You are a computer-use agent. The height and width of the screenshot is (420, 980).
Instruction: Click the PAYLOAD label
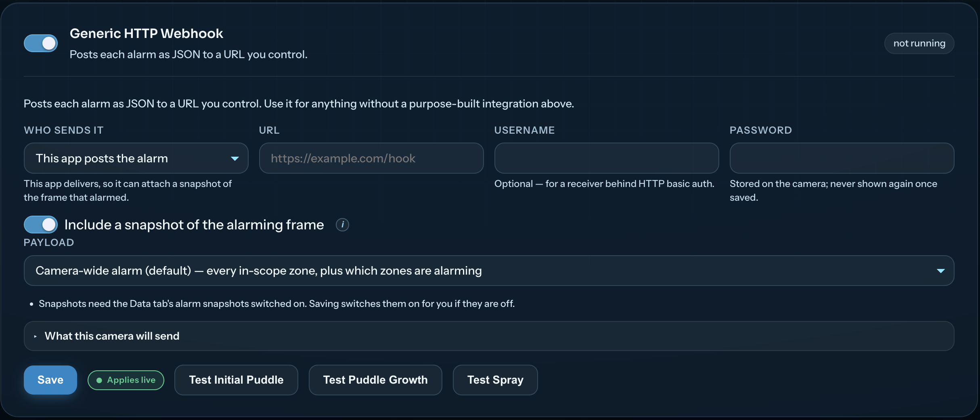(x=49, y=242)
